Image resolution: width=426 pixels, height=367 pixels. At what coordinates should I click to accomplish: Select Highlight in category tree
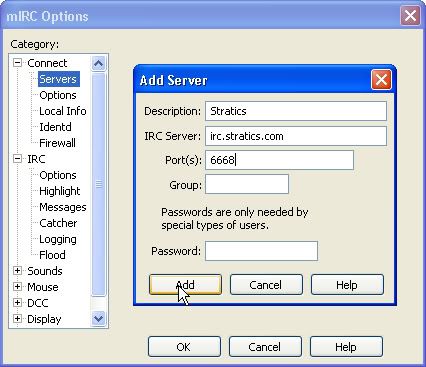coord(60,191)
